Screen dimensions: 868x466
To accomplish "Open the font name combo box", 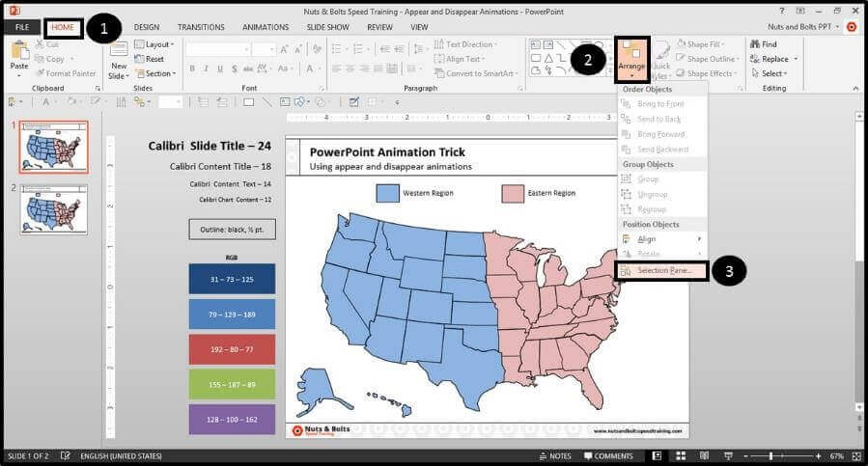I will (217, 50).
